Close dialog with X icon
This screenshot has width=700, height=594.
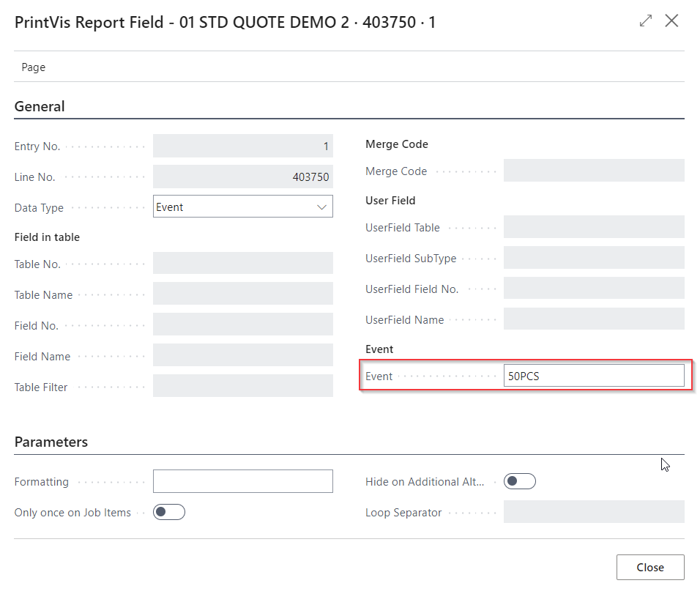click(671, 21)
